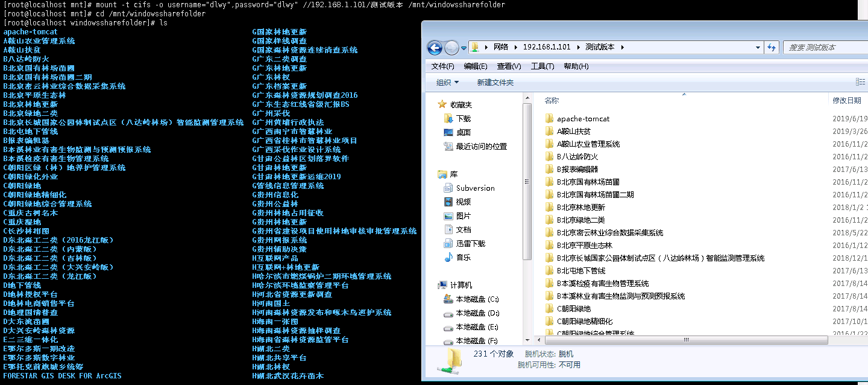Viewport: 868px width, 385px height.
Task: Sort by the 修改日期 column header
Action: click(x=847, y=100)
